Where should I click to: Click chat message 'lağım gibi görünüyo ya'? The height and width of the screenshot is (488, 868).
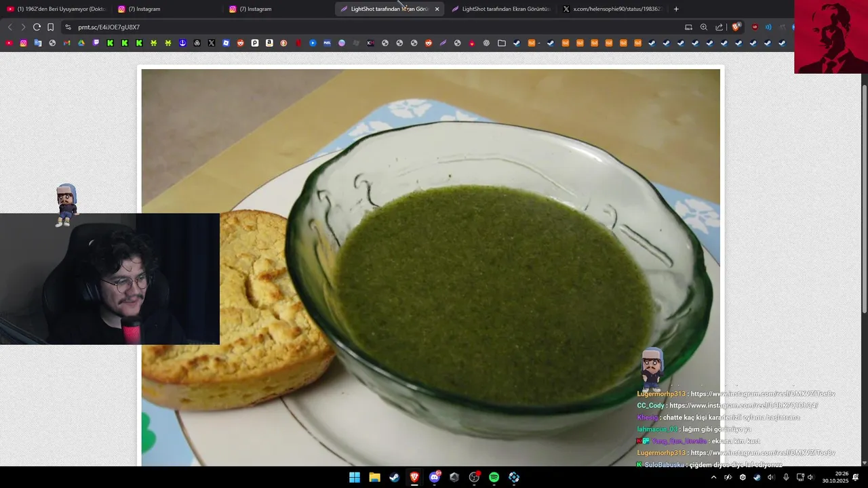click(718, 429)
